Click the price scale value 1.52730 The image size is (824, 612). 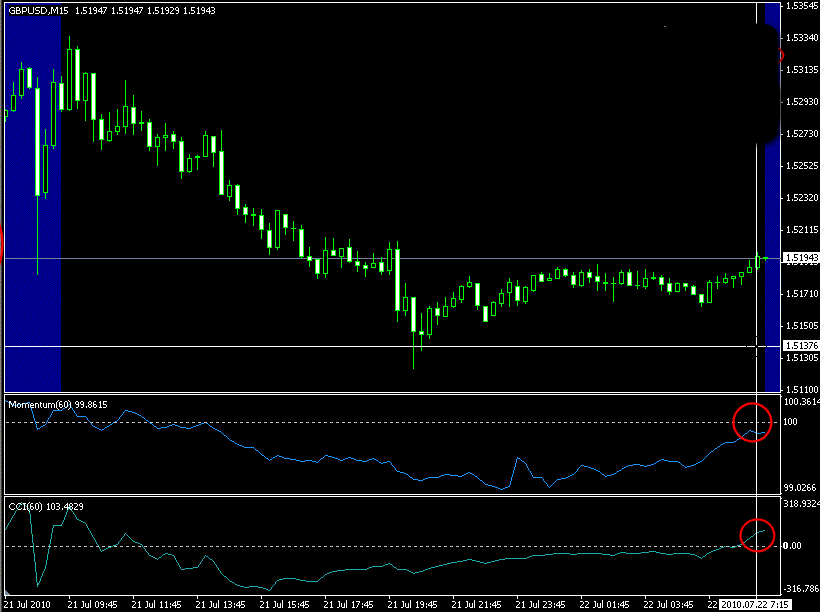[802, 134]
